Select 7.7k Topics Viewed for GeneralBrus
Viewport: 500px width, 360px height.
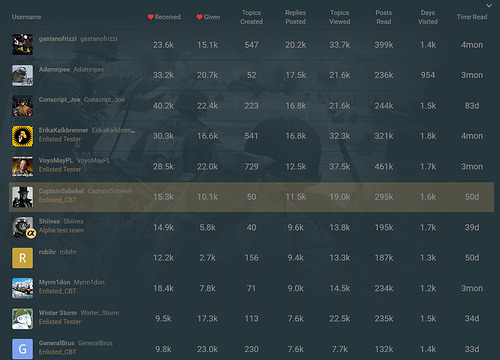pos(340,349)
